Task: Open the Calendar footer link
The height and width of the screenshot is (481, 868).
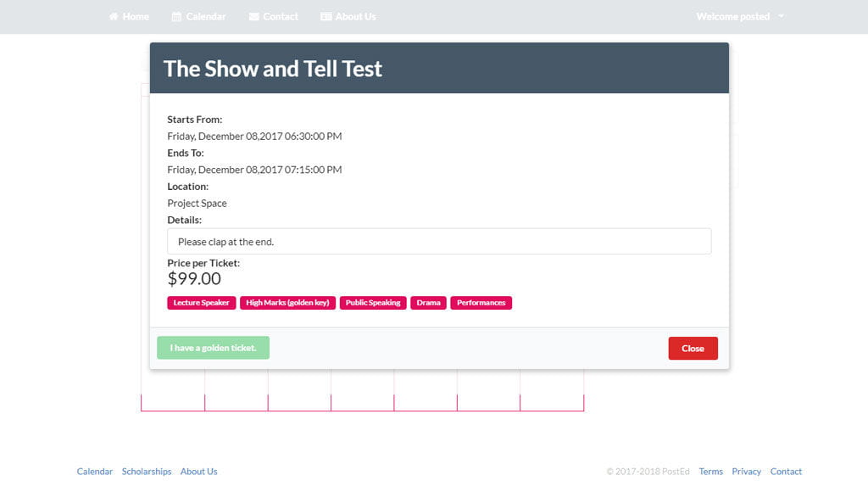Action: coord(95,472)
